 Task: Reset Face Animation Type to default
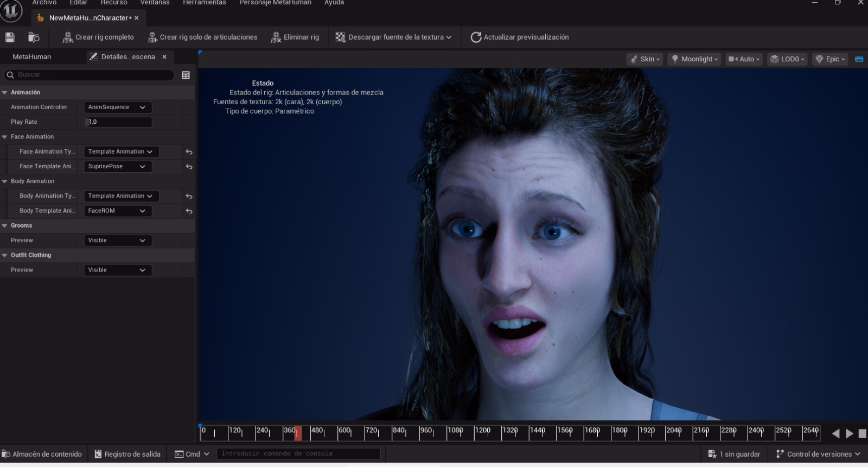(189, 152)
